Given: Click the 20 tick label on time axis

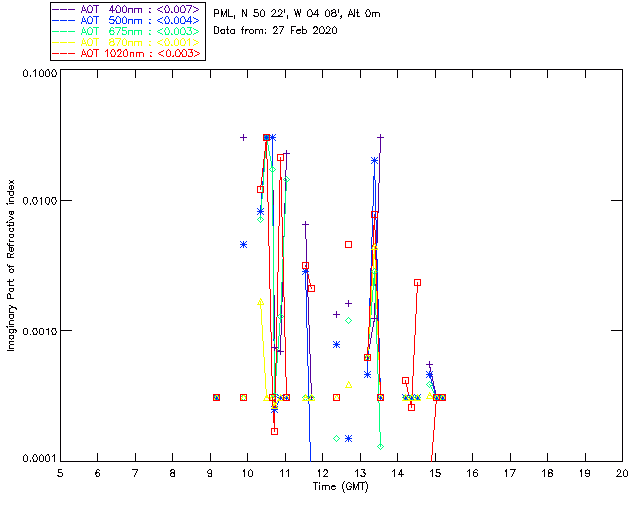Looking at the screenshot, I should click(x=622, y=472).
